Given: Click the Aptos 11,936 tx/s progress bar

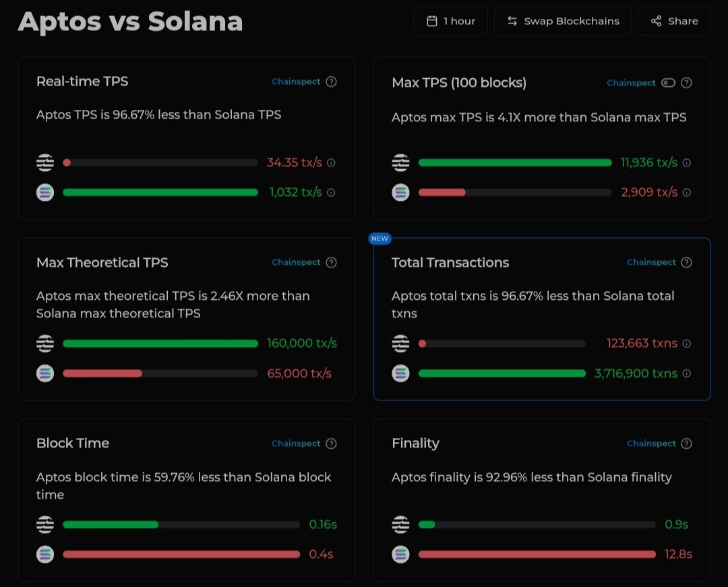Looking at the screenshot, I should [x=515, y=163].
